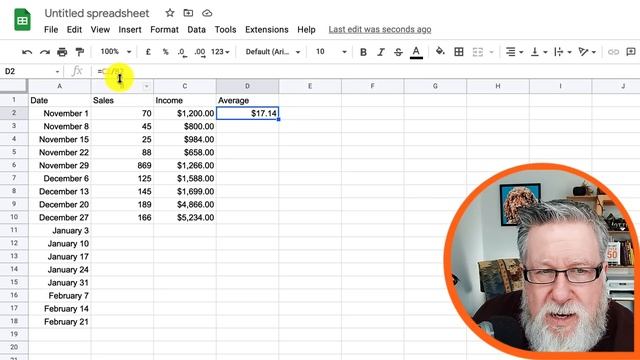Open the Data menu
640x360 pixels.
pos(196,29)
